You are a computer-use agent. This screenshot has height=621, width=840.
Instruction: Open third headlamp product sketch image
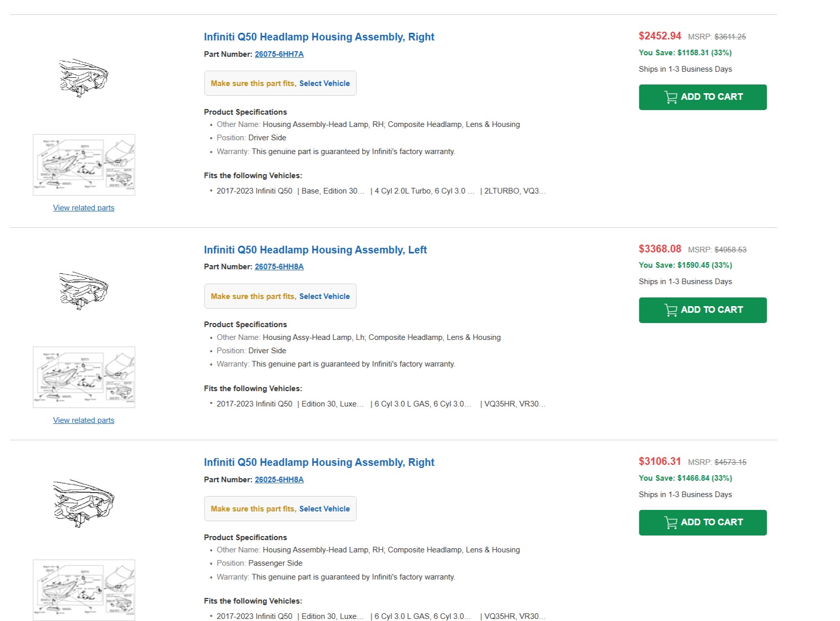83,503
